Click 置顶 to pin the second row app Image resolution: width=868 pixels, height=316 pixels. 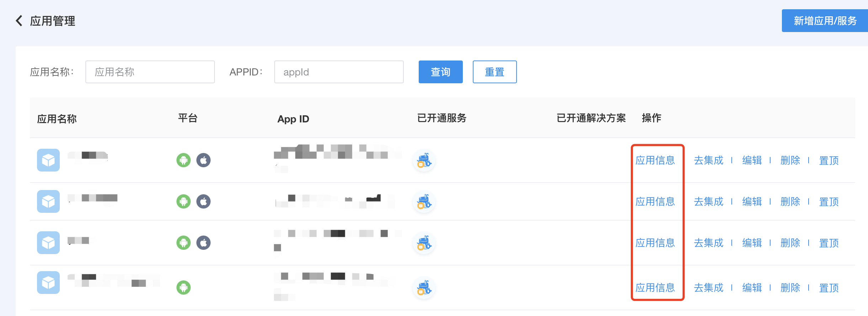(x=829, y=202)
